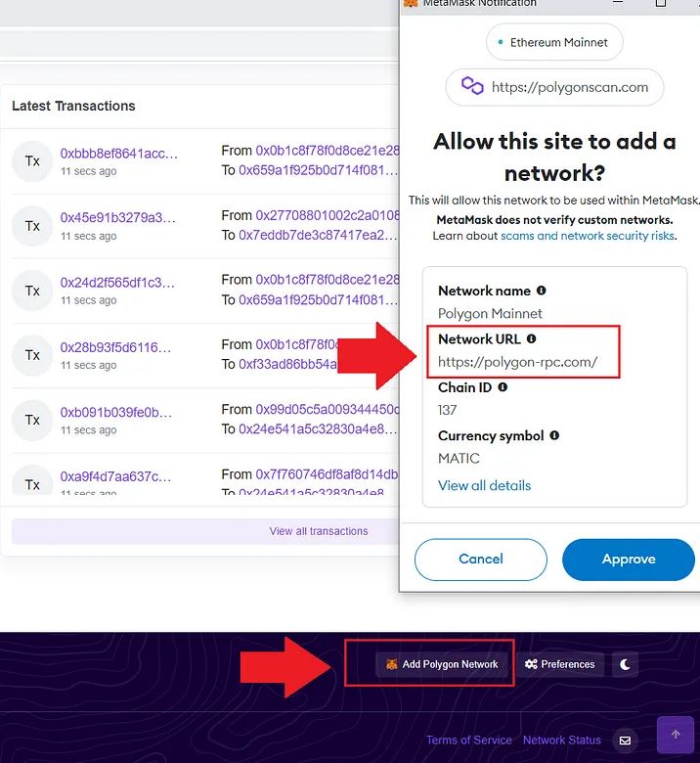Open scams and network security risks link

[x=588, y=236]
